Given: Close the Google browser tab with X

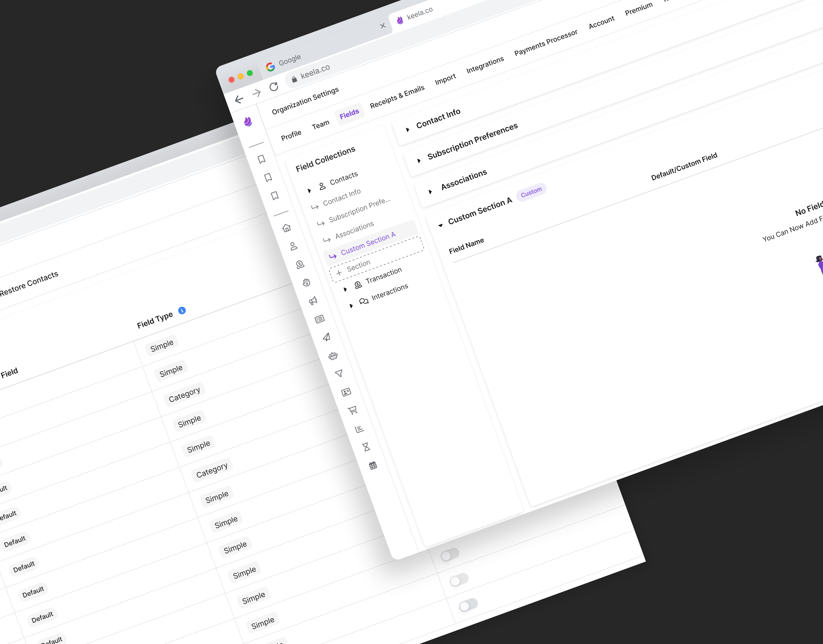Looking at the screenshot, I should (x=383, y=26).
